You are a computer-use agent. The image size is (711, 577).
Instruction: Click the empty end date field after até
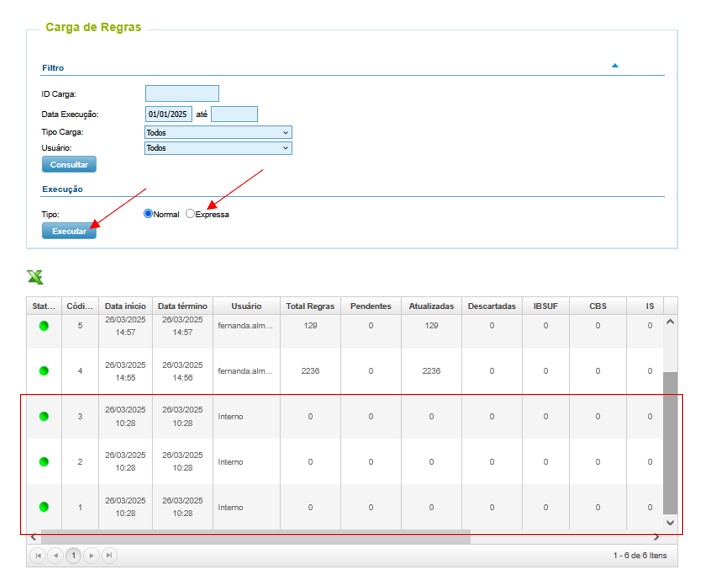(234, 114)
